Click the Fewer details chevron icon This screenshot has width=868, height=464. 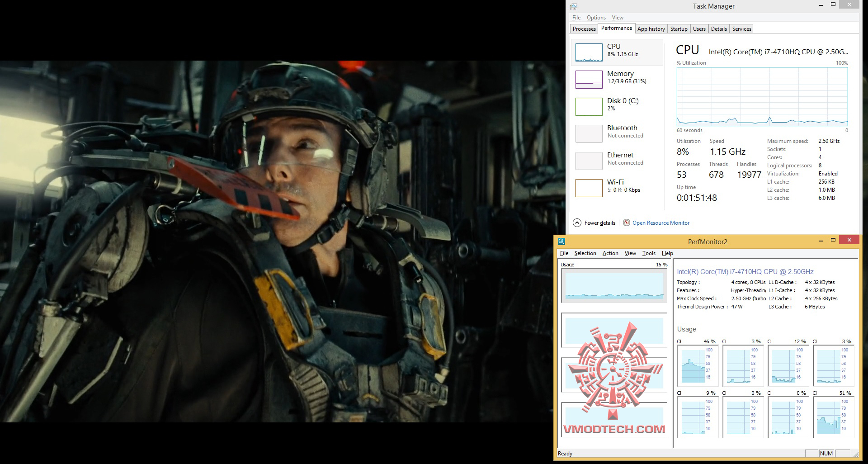[577, 223]
